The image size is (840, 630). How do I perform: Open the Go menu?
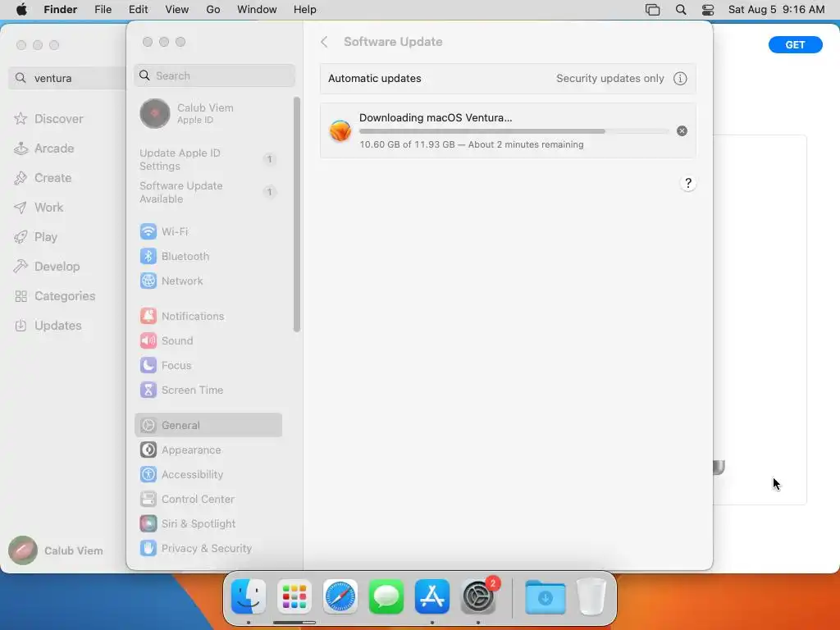tap(213, 10)
